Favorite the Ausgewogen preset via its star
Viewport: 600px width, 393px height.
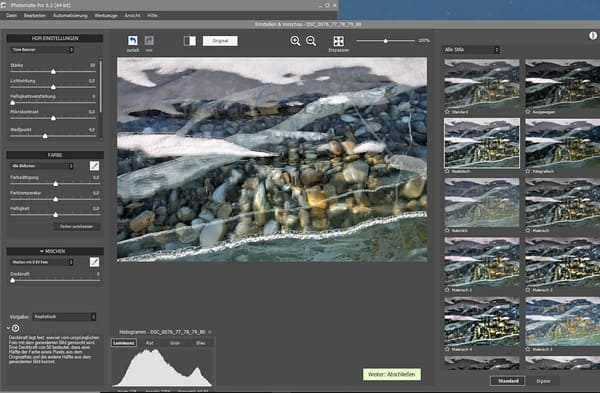pos(528,112)
